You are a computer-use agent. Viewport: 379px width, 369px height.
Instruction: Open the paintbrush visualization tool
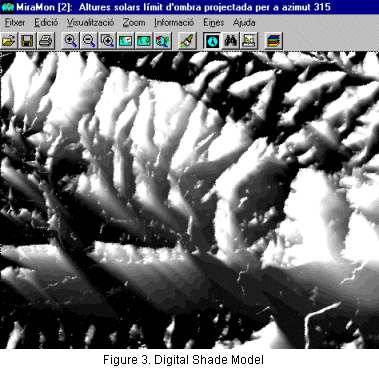click(188, 41)
